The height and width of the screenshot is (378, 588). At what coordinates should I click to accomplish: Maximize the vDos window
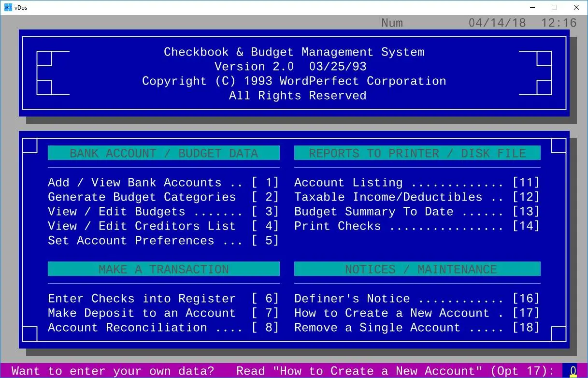click(x=554, y=7)
